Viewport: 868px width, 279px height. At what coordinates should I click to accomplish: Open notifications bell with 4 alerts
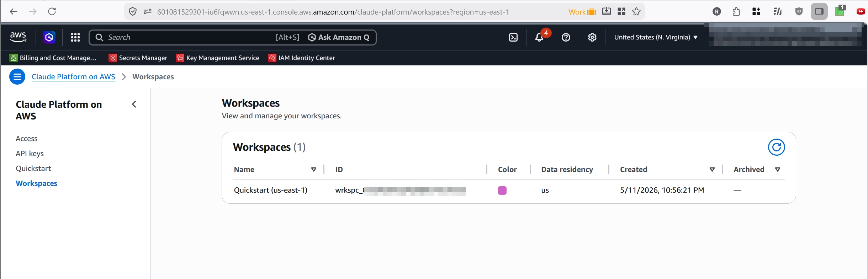coord(540,37)
